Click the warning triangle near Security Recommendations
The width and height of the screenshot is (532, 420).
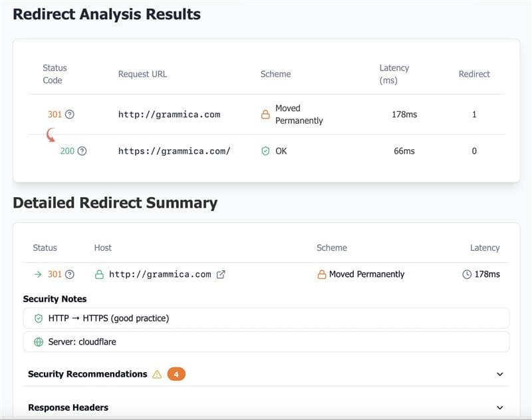(x=157, y=374)
